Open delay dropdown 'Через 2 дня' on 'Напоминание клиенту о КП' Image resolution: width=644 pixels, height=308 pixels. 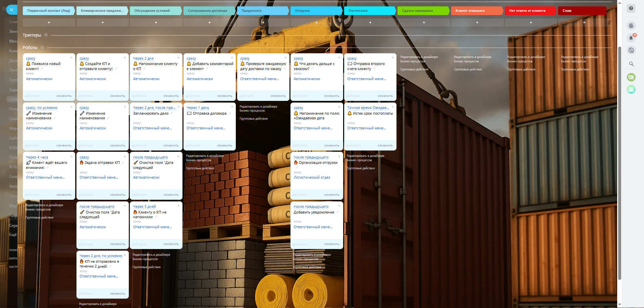[143, 58]
